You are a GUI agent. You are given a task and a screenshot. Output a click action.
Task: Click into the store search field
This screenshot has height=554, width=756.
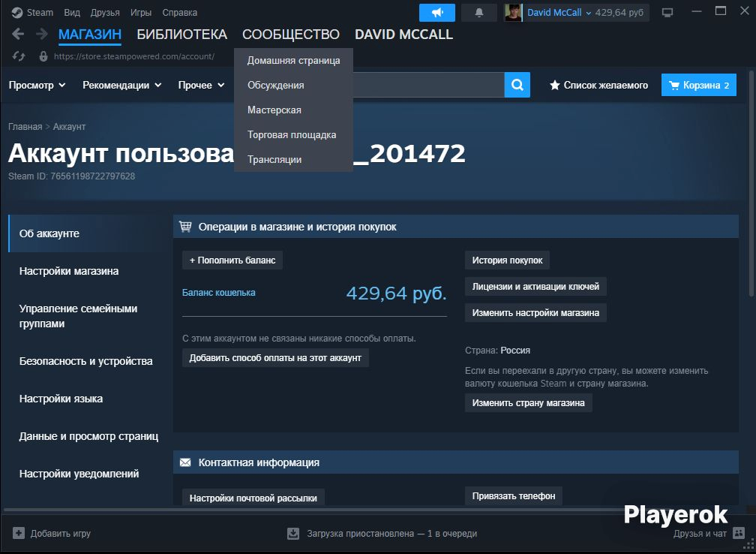coord(429,85)
